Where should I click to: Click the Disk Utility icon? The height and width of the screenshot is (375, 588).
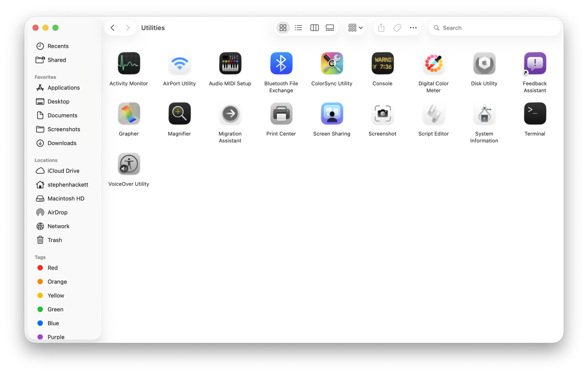[x=484, y=63]
